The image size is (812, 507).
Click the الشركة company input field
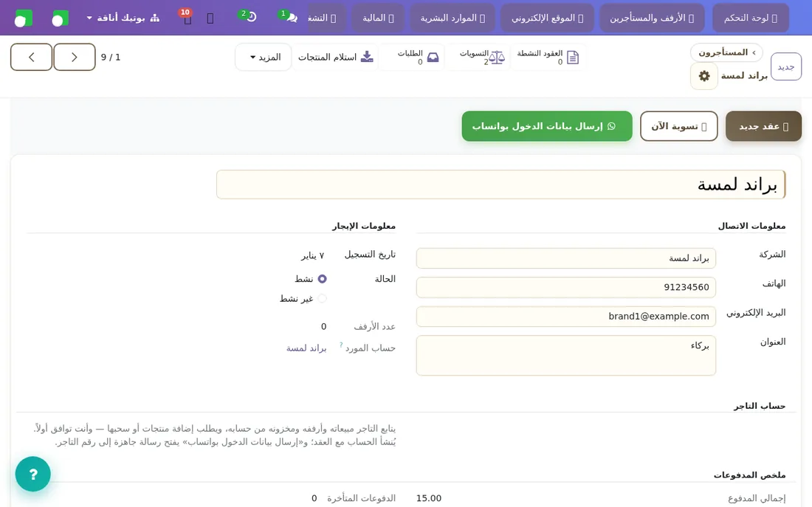pos(566,258)
